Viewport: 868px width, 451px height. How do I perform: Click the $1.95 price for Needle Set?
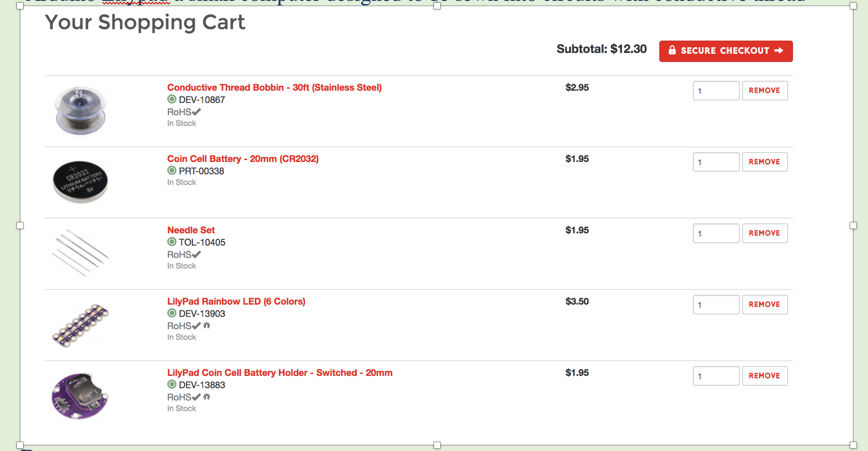tap(577, 230)
